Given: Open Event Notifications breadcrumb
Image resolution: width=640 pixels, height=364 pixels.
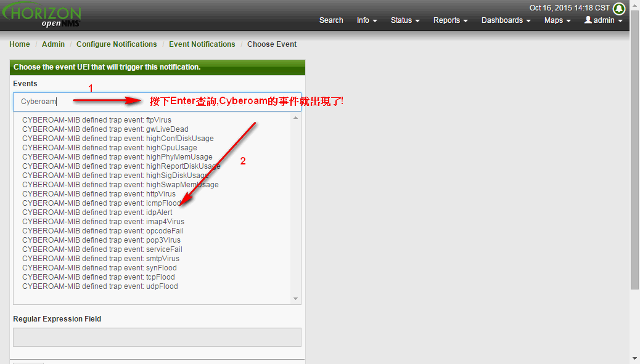Looking at the screenshot, I should [x=202, y=44].
